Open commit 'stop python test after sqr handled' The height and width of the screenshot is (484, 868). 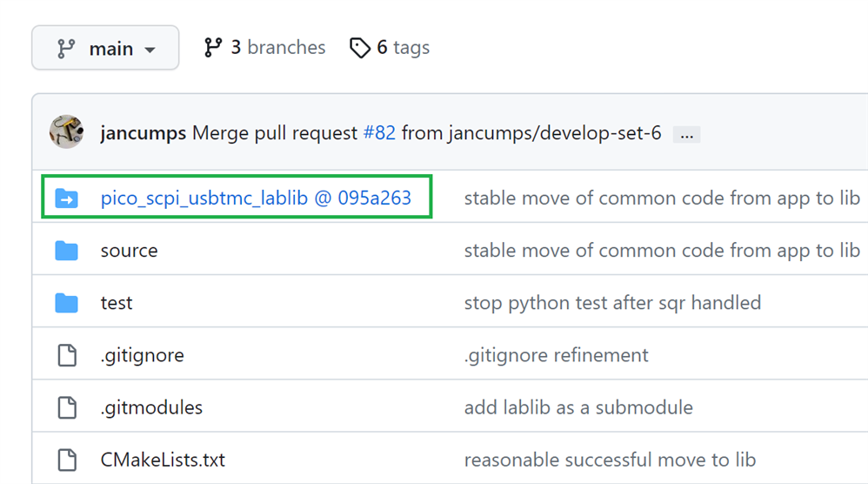(612, 303)
